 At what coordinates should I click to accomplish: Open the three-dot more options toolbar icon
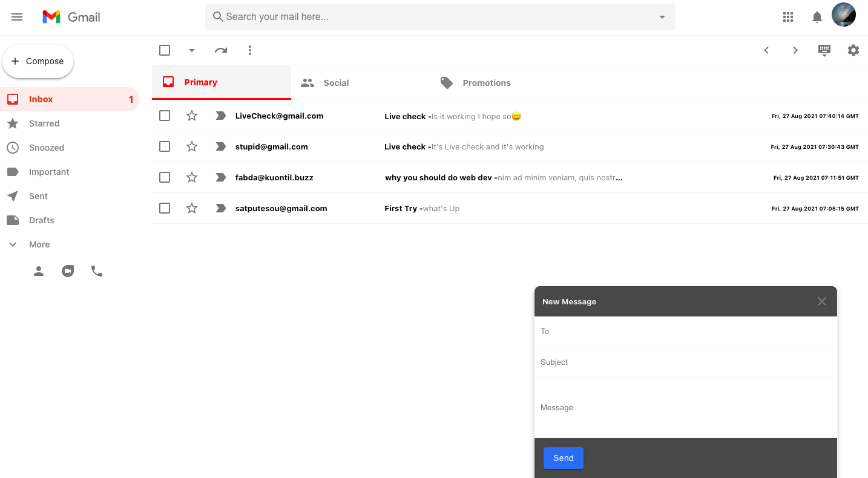pyautogui.click(x=250, y=50)
